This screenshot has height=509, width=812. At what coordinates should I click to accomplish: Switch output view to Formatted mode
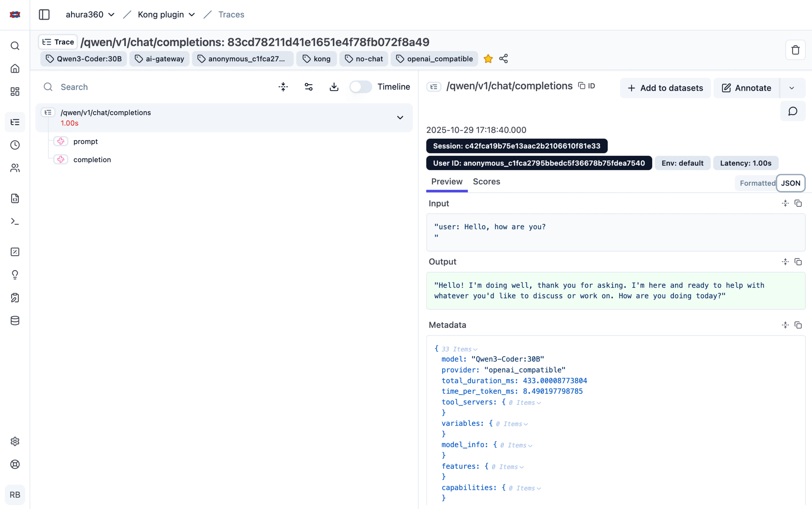pyautogui.click(x=757, y=183)
